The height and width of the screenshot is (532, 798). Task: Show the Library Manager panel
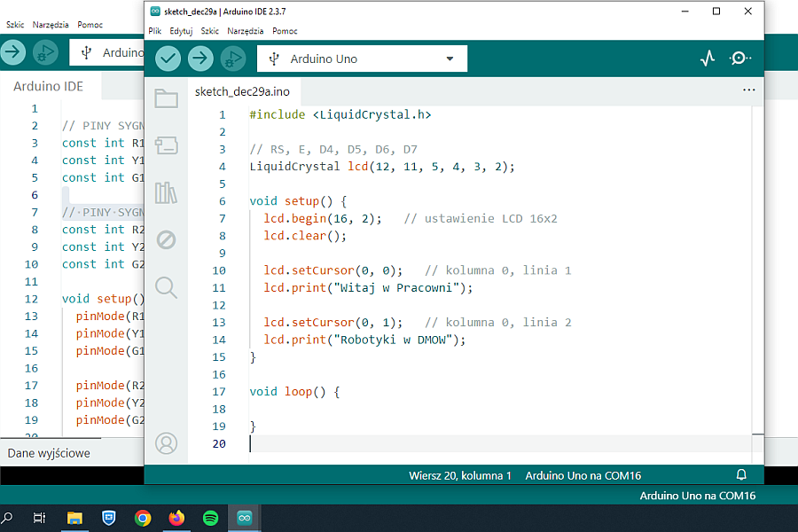click(166, 192)
